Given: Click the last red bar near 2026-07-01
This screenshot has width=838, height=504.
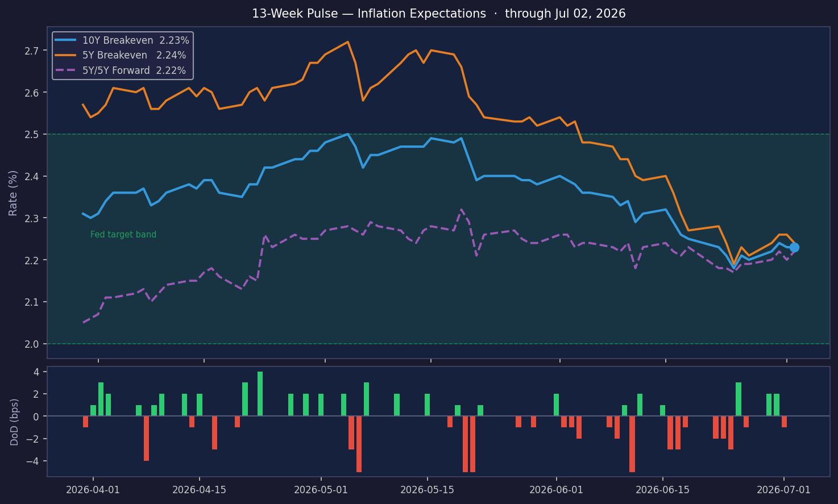Looking at the screenshot, I should [x=784, y=422].
